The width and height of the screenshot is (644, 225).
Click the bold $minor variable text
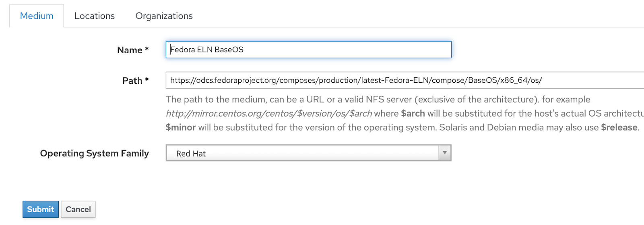(181, 127)
